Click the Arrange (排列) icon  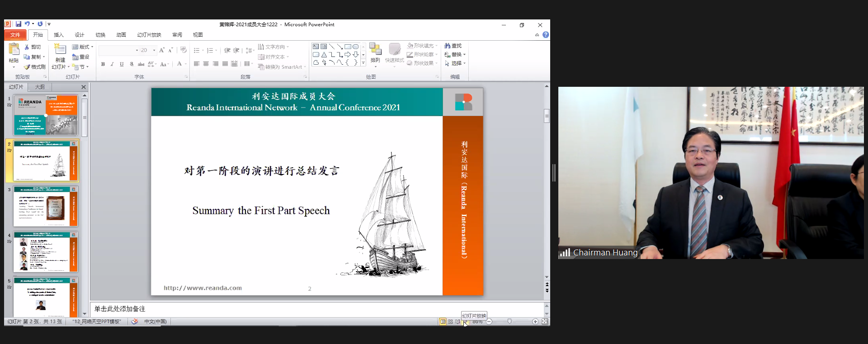pos(375,49)
